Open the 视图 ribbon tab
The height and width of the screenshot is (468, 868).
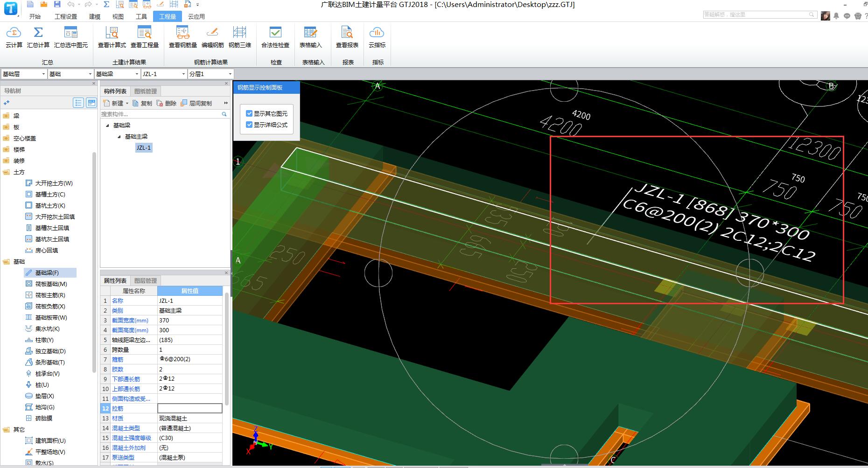click(x=118, y=16)
